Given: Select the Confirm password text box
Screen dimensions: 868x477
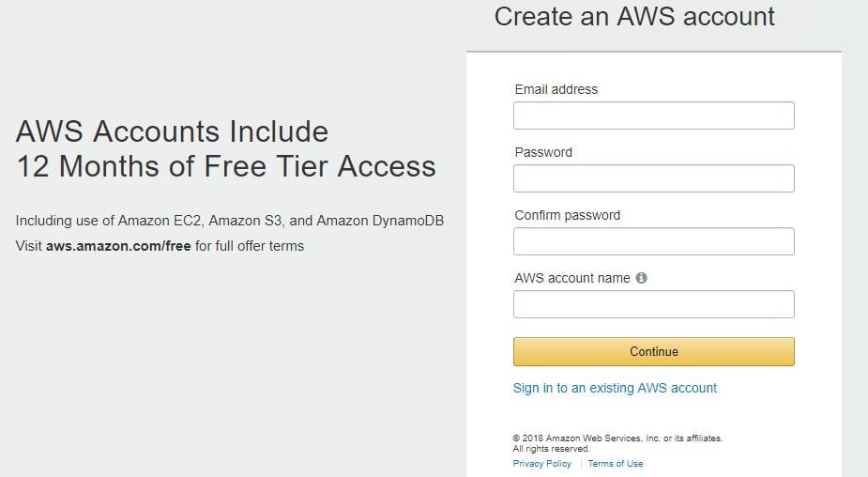Looking at the screenshot, I should [654, 241].
